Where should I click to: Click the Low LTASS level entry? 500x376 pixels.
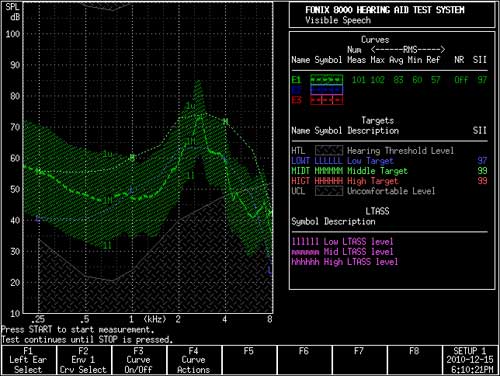(342, 242)
